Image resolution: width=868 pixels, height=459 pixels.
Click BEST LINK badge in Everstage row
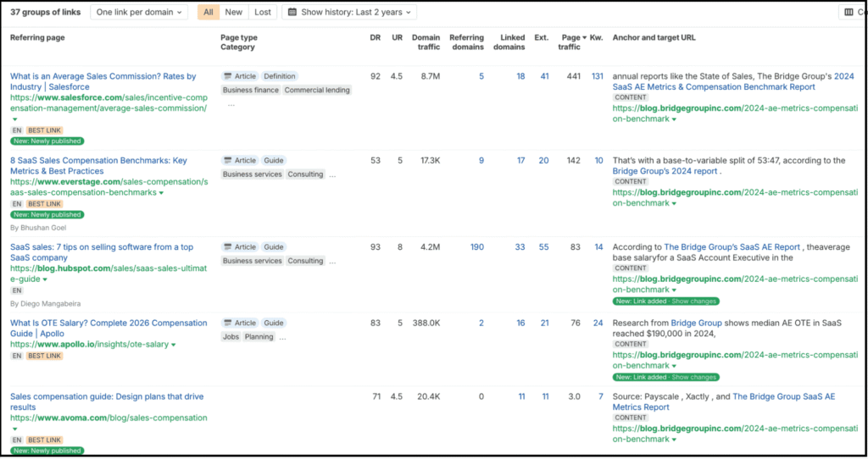pyautogui.click(x=44, y=204)
